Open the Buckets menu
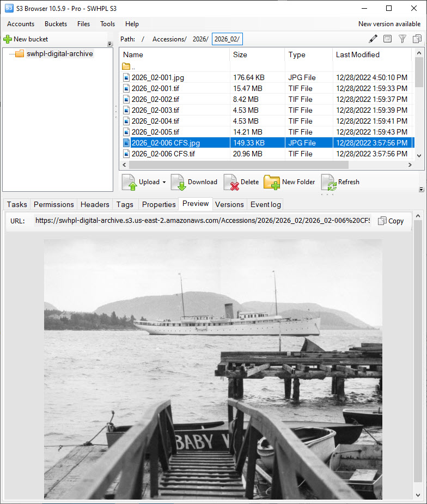The width and height of the screenshot is (427, 504). (56, 24)
